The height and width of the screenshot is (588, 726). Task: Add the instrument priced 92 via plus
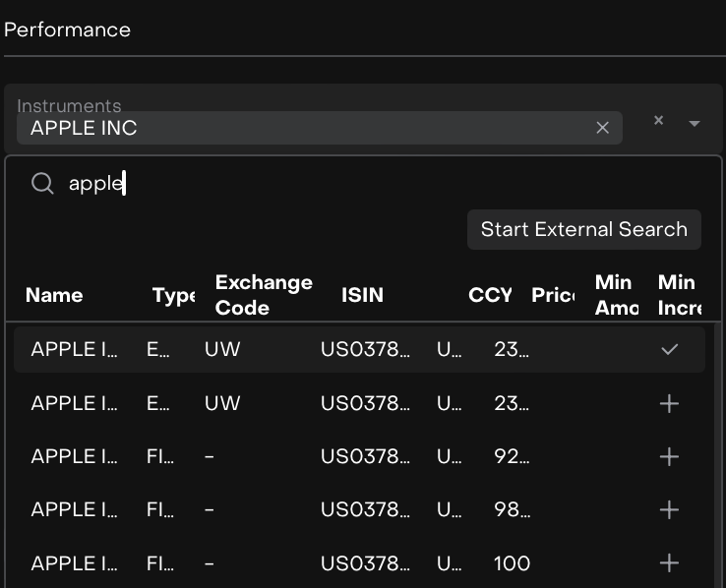[669, 457]
